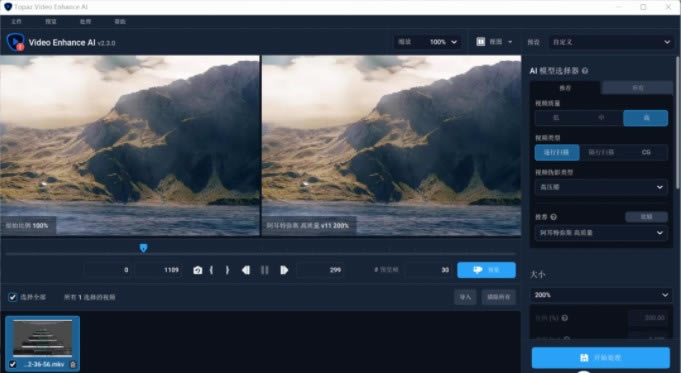Step back one frame
Image resolution: width=681 pixels, height=373 pixels.
246,270
